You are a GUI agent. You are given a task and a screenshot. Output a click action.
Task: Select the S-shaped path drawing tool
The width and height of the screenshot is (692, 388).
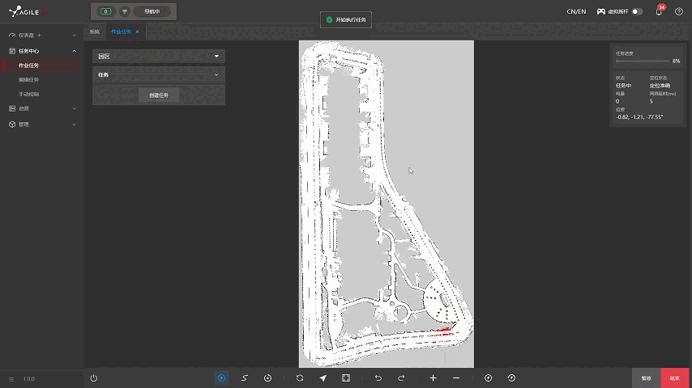pos(244,378)
